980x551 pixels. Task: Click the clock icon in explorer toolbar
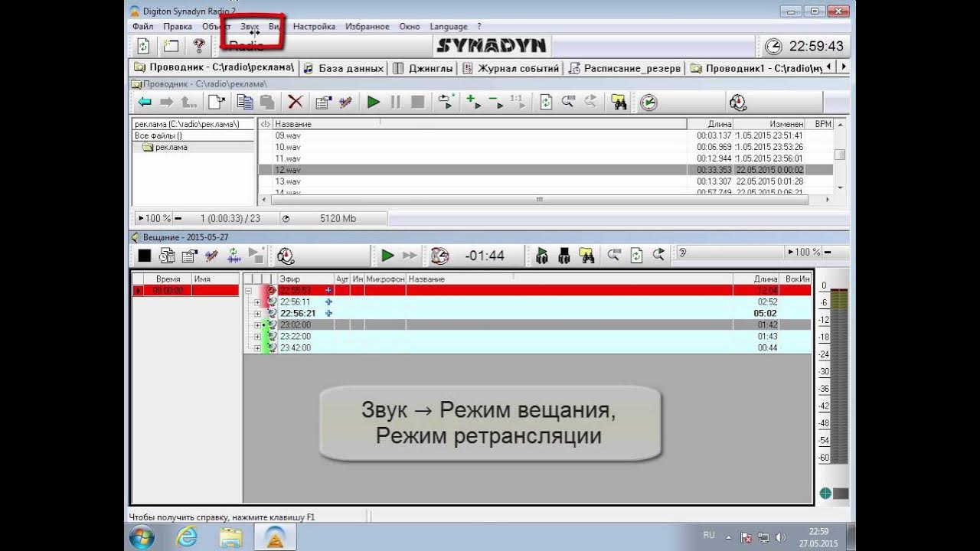pyautogui.click(x=649, y=103)
